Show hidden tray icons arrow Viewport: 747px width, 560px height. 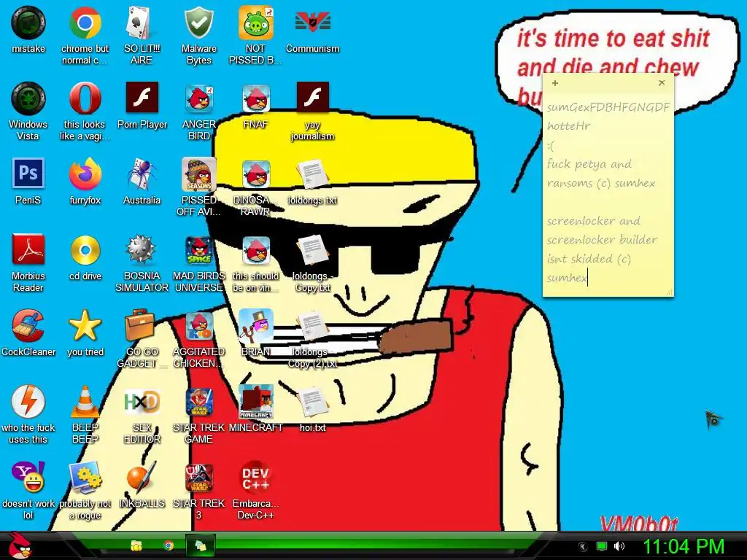click(582, 547)
